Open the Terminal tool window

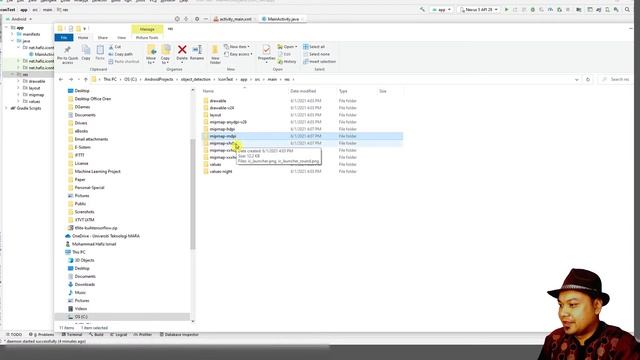point(72,335)
